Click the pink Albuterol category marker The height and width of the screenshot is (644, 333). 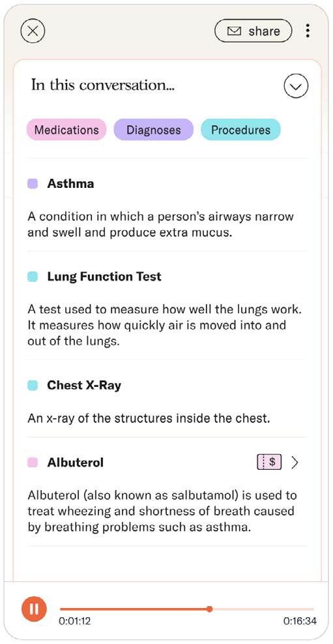33,463
